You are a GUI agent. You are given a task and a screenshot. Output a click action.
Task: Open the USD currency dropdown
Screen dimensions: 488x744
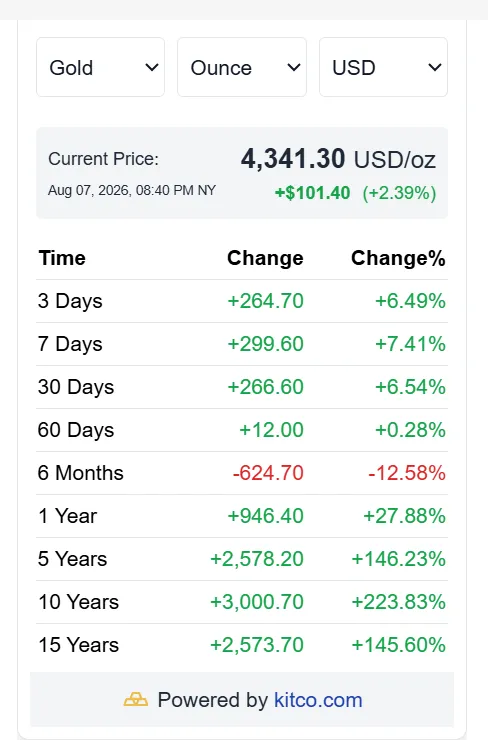coord(383,67)
